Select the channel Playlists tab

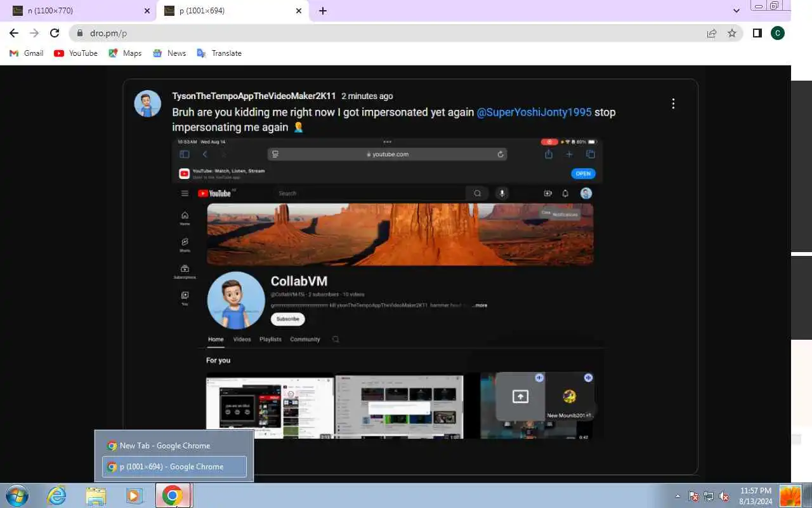coord(270,339)
